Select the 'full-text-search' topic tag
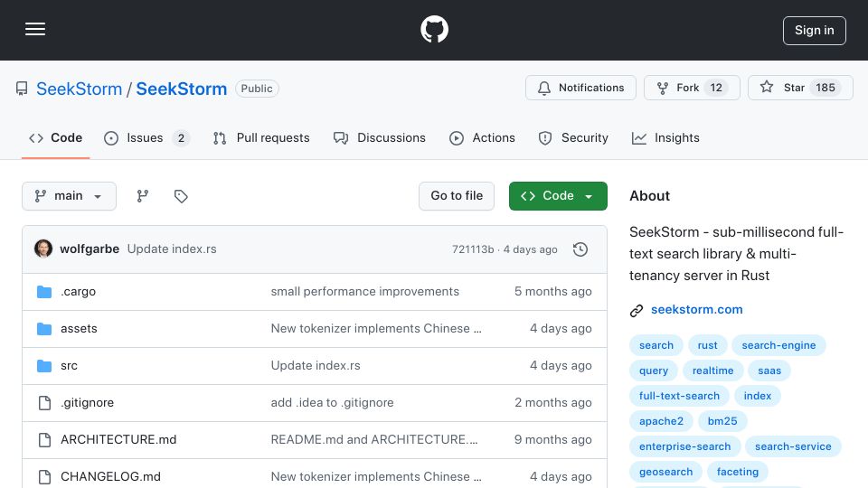Viewport: 868px width, 488px height. [679, 396]
